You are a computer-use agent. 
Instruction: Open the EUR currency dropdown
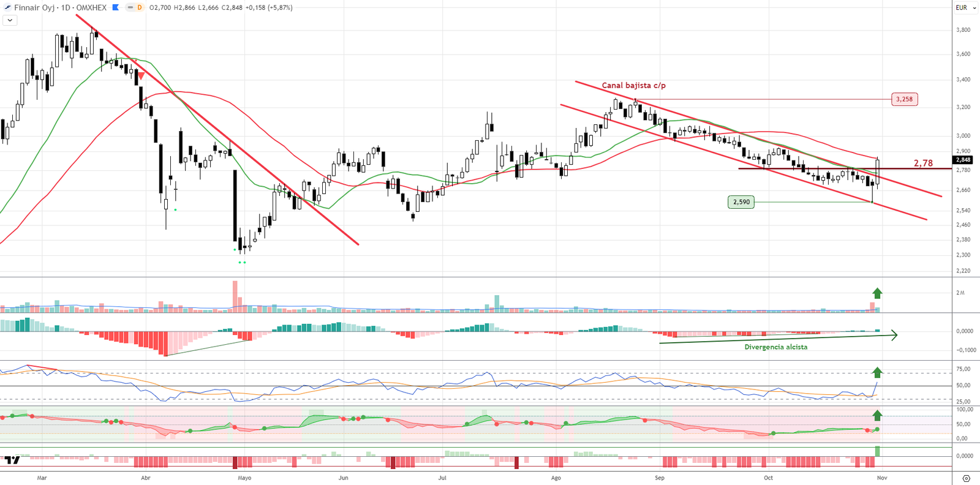click(x=965, y=8)
